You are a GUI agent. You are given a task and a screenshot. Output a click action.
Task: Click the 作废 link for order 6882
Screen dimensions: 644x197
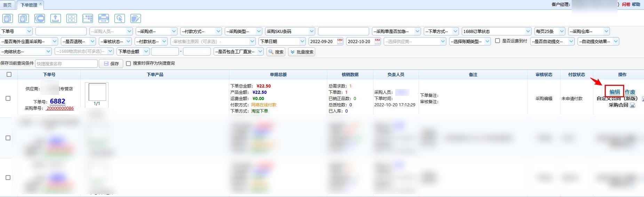pos(630,92)
